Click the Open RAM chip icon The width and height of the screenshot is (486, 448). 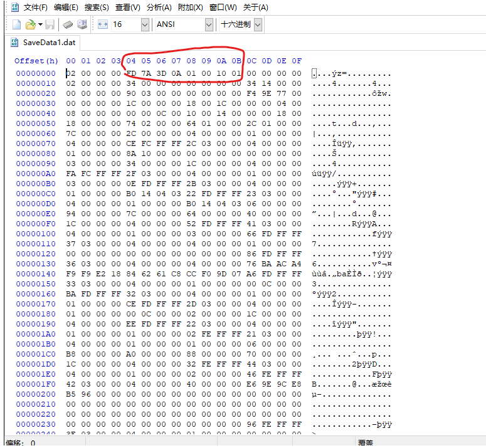68,24
